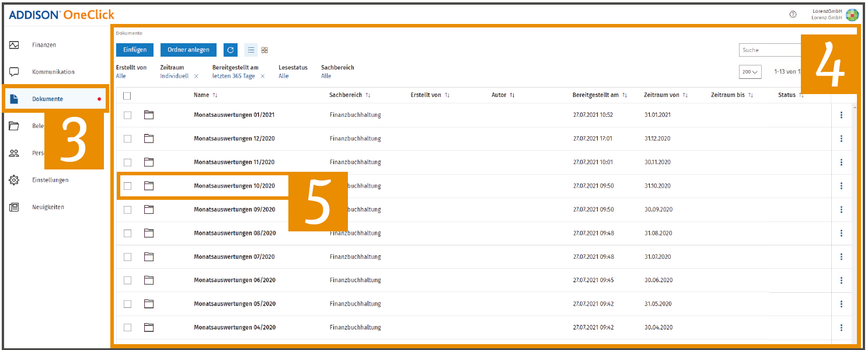The height and width of the screenshot is (350, 868).
Task: Sort by Erstellt von column
Action: (430, 95)
